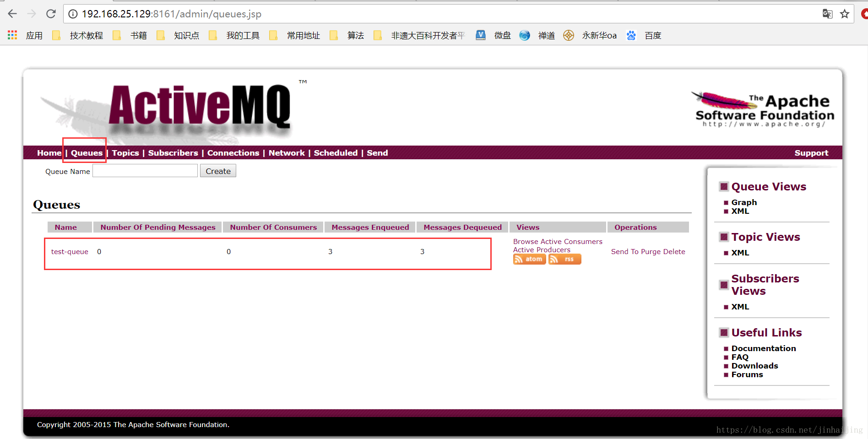The width and height of the screenshot is (868, 439).
Task: Open the test-queue link
Action: click(x=70, y=251)
